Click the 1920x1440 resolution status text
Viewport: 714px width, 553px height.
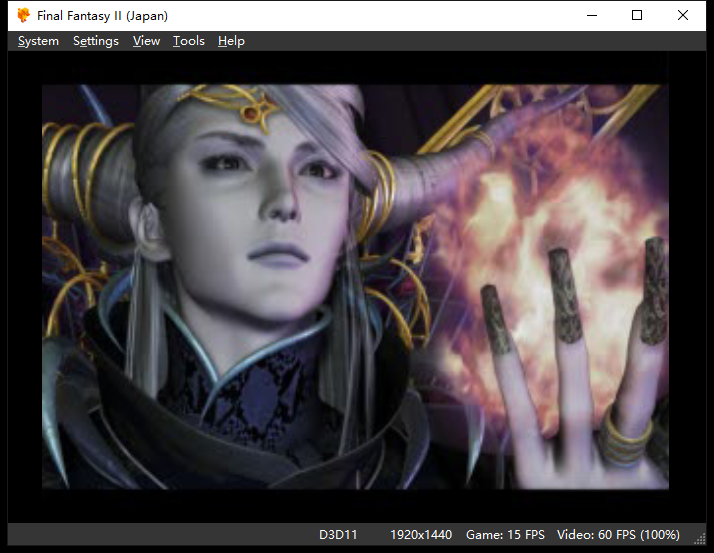(421, 534)
